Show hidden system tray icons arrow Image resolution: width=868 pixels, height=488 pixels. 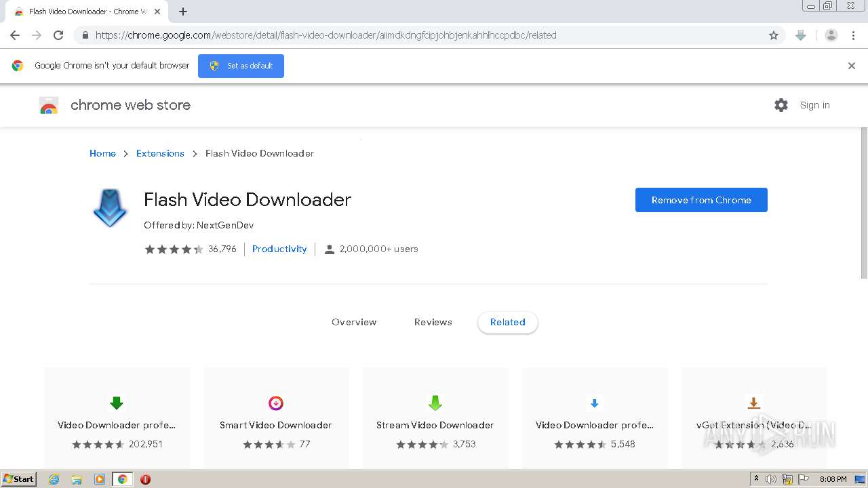click(x=756, y=479)
